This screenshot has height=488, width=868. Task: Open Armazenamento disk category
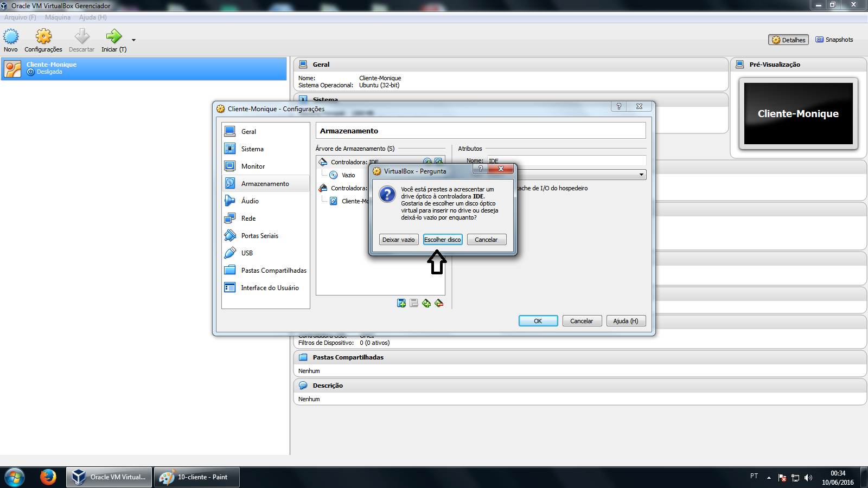point(265,183)
